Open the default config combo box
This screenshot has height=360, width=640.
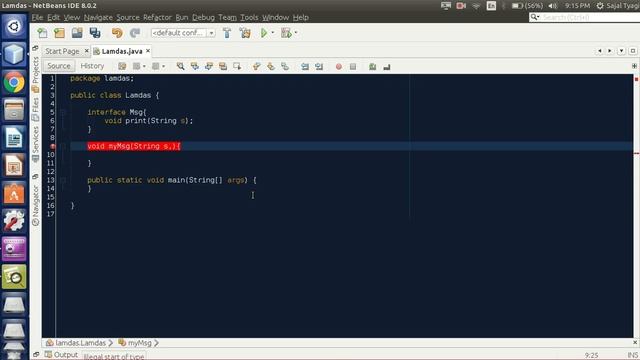pyautogui.click(x=183, y=33)
